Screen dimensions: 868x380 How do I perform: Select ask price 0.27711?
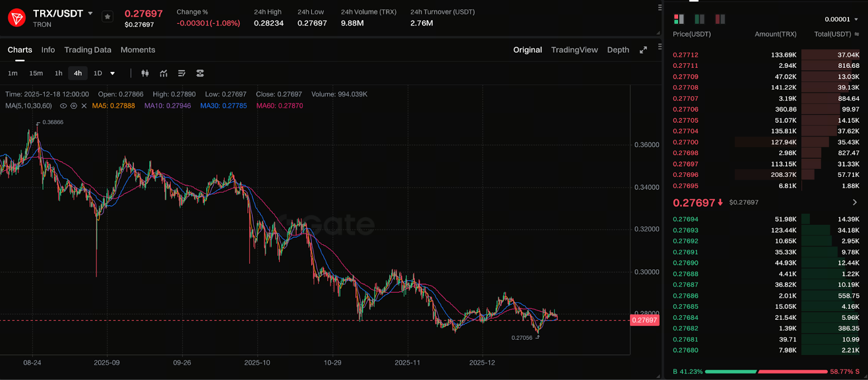click(x=686, y=66)
